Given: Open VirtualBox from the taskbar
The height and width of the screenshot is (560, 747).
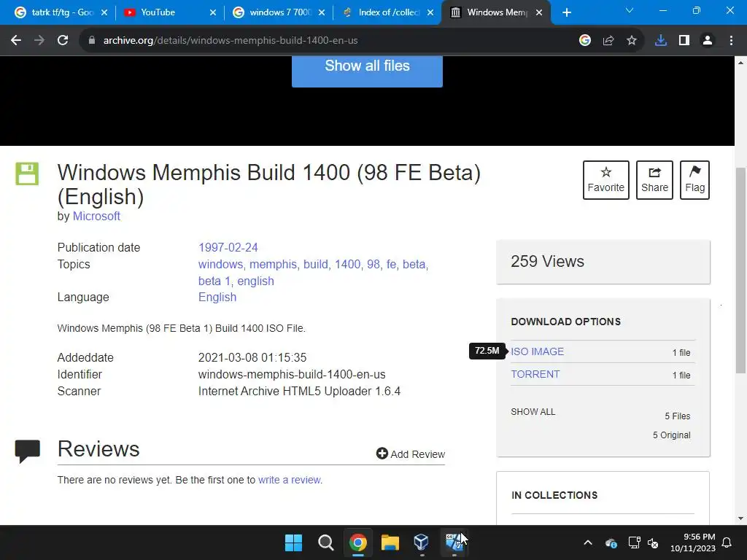Looking at the screenshot, I should 422,542.
